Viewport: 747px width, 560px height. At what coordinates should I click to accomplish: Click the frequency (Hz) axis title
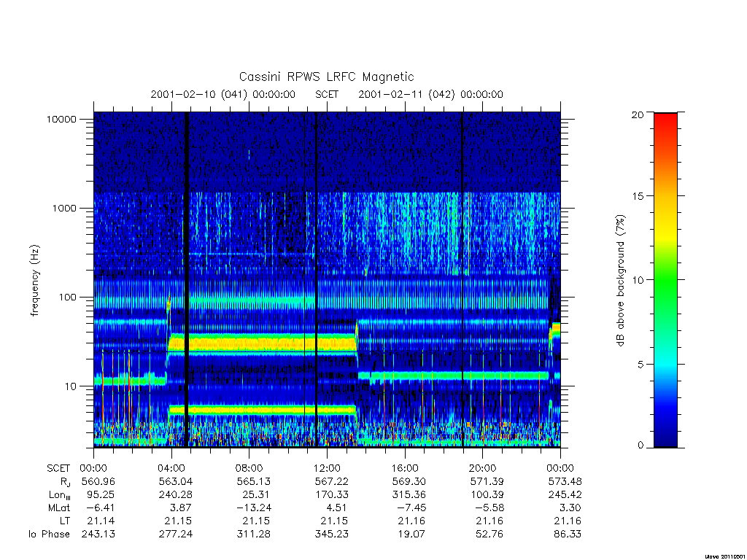pos(35,281)
